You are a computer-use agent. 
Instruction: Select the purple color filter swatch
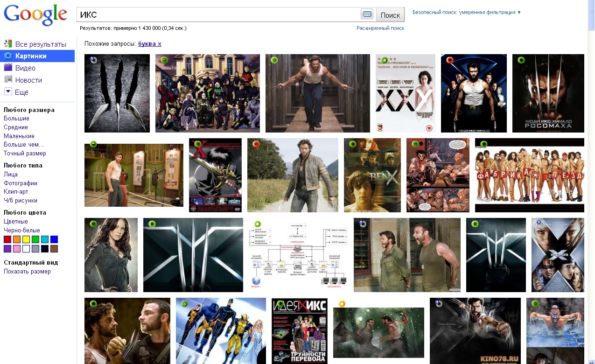click(x=7, y=249)
